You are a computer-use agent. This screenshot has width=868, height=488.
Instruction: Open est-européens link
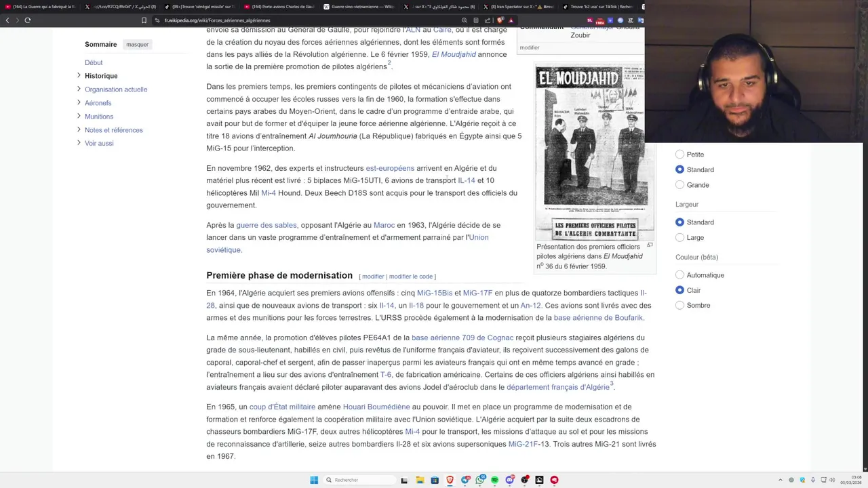point(390,168)
